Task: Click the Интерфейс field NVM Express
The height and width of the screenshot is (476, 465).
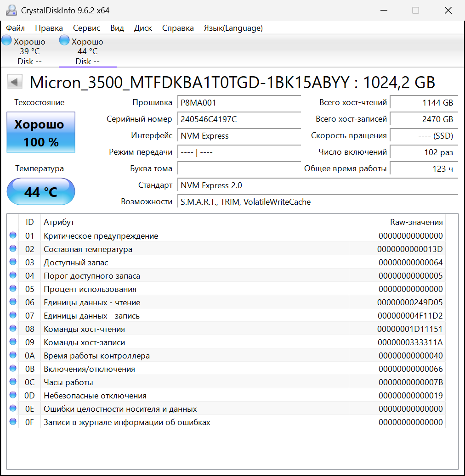Action: (239, 136)
